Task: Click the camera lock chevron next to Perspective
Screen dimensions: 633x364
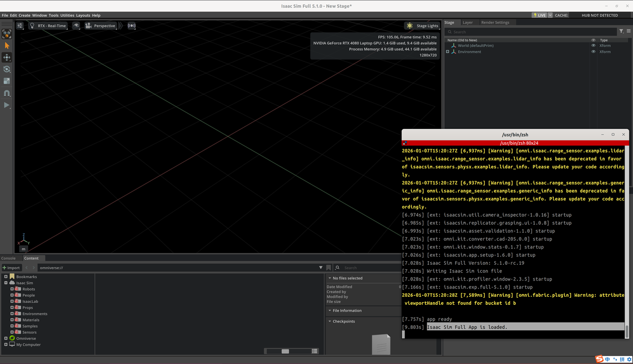Action: (x=120, y=26)
